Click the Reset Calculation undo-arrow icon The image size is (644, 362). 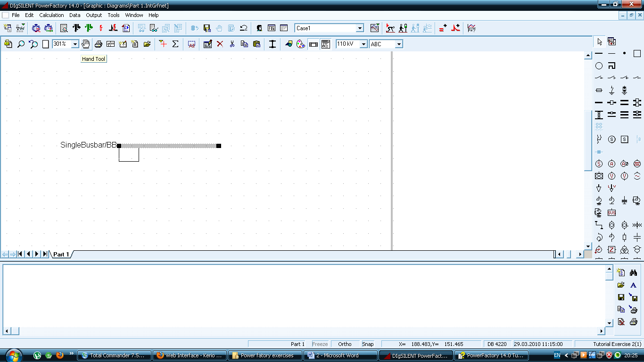click(244, 28)
